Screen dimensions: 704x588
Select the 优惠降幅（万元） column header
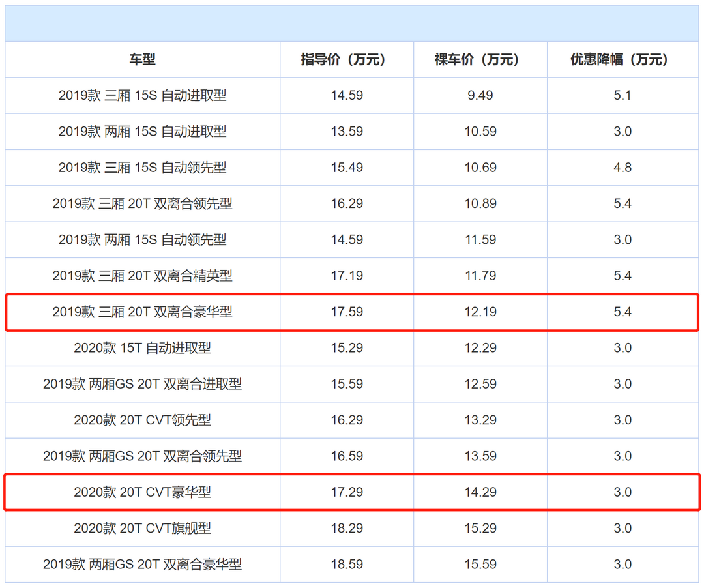tap(622, 60)
